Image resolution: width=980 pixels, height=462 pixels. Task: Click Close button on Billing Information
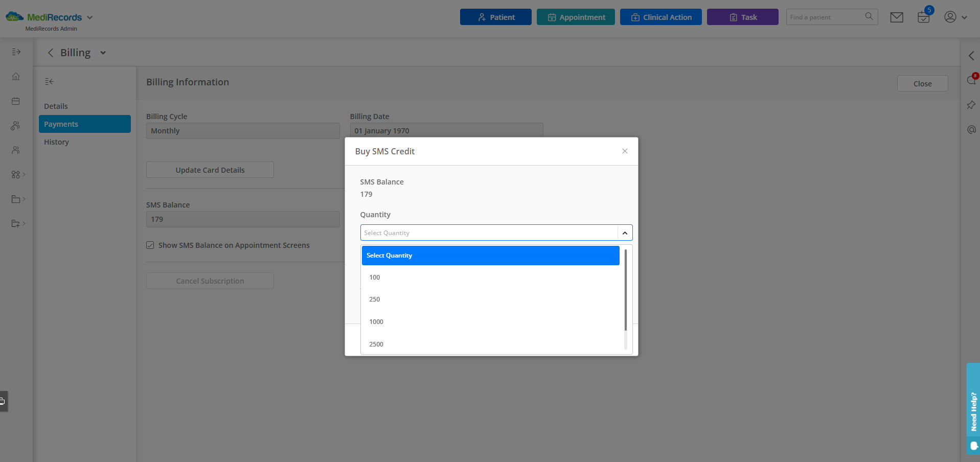[922, 83]
